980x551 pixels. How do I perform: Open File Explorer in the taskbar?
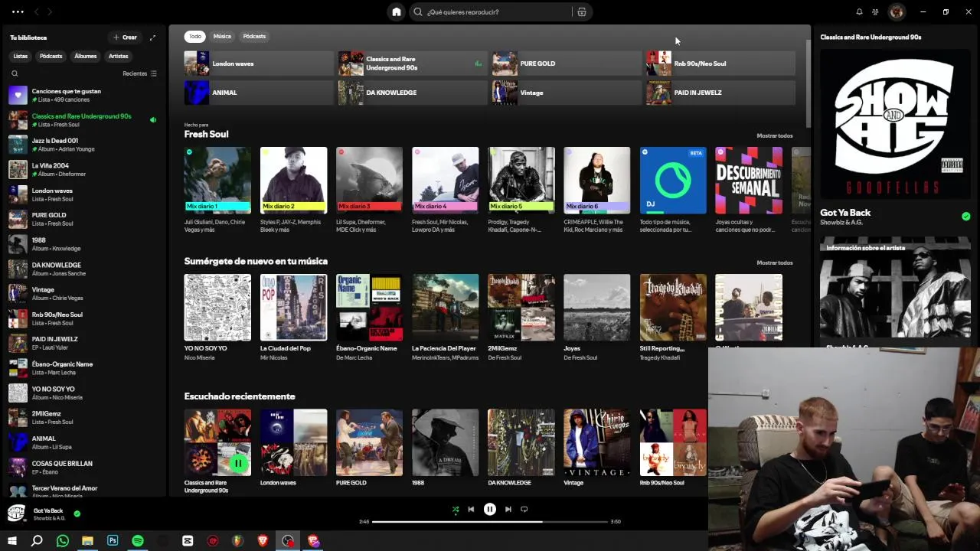point(87,541)
